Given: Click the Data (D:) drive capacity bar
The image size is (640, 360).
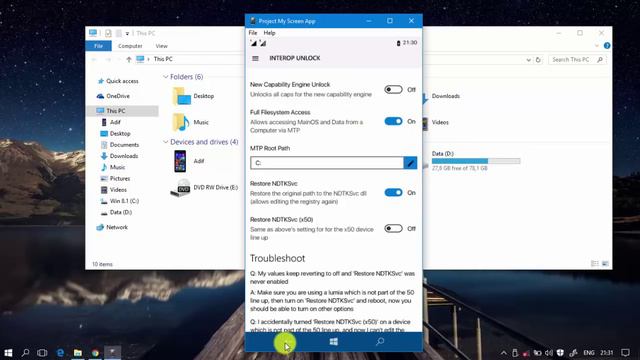Looking at the screenshot, I should pos(476,161).
